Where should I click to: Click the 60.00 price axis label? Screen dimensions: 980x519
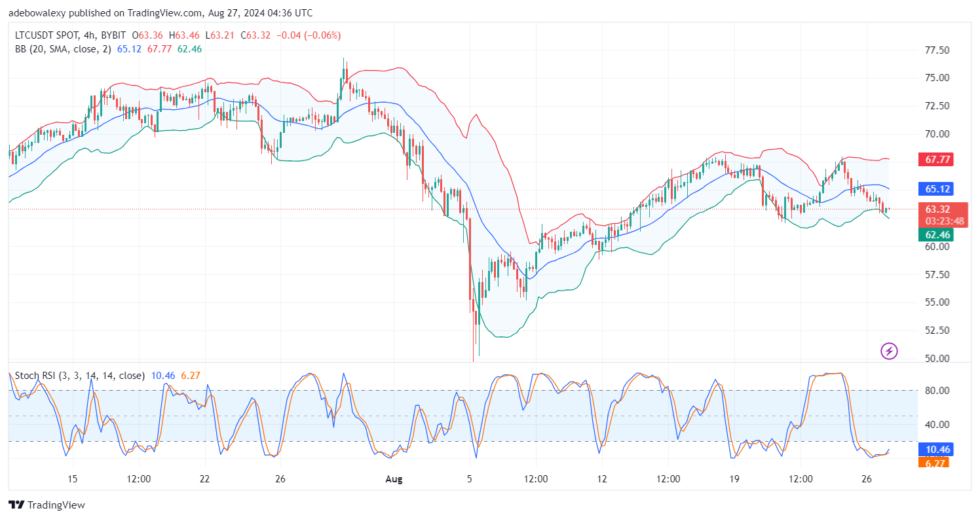pos(937,247)
